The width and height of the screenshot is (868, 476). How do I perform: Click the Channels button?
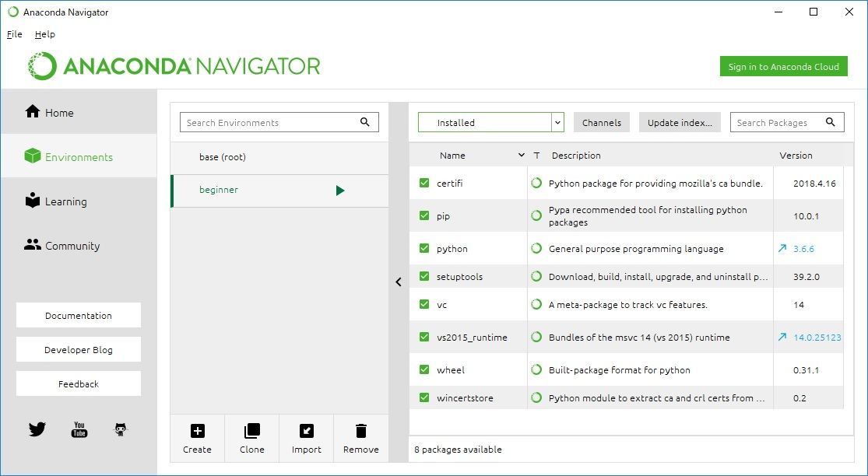coord(601,123)
